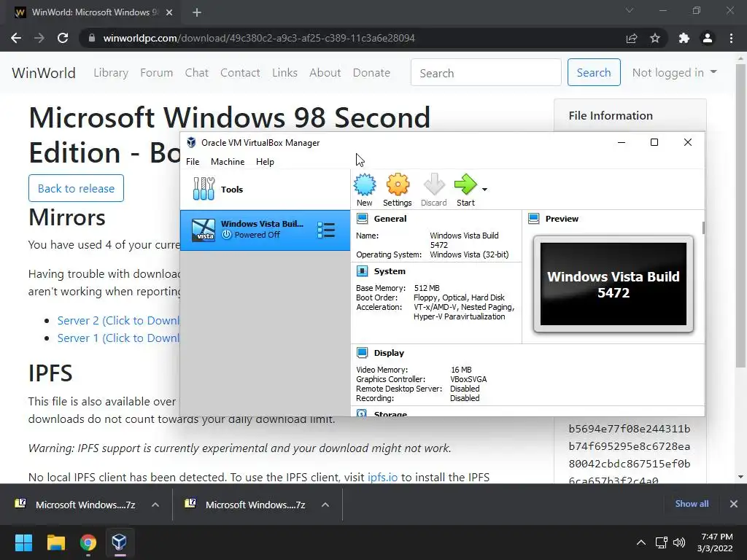The width and height of the screenshot is (747, 560).
Task: Click the VM preview thumbnail
Action: tap(613, 284)
